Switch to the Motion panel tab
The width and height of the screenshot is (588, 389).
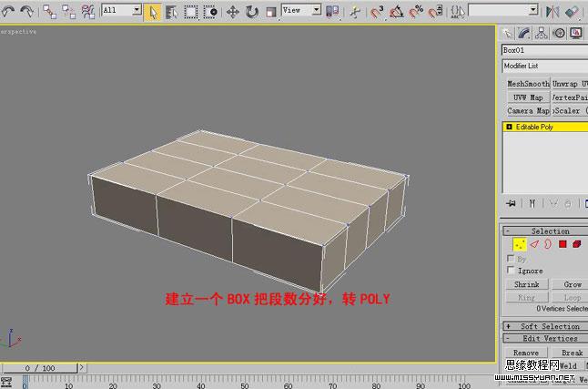point(559,34)
